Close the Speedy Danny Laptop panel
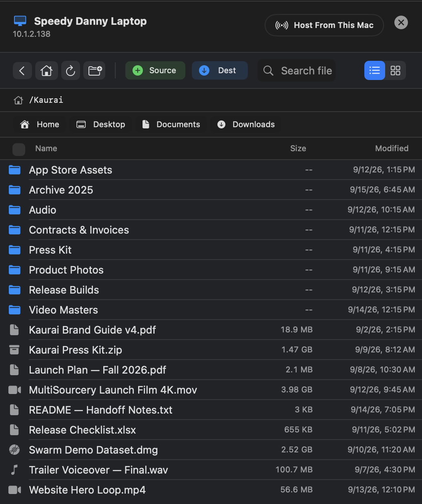This screenshot has width=422, height=504. tap(401, 22)
